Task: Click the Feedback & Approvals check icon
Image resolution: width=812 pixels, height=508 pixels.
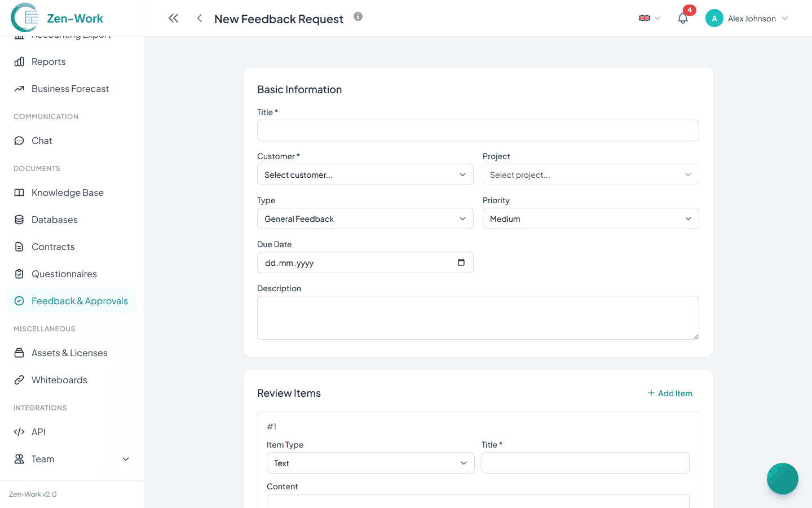Action: [19, 301]
